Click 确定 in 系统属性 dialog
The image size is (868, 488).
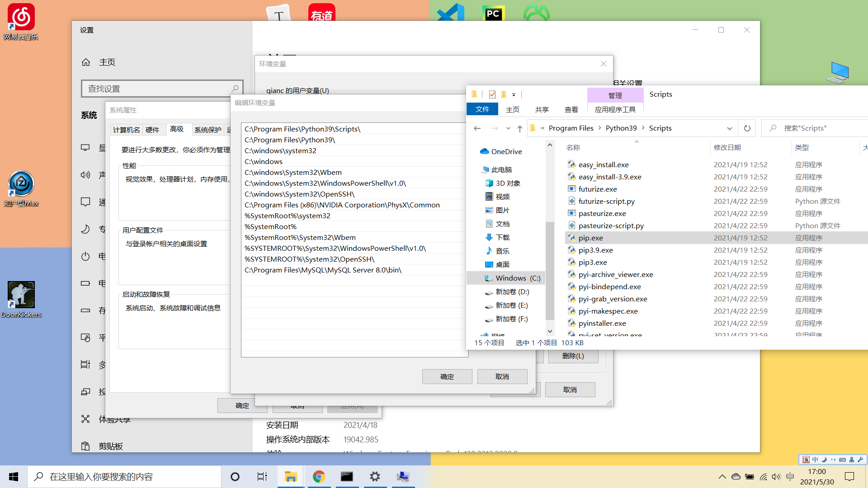pyautogui.click(x=242, y=406)
